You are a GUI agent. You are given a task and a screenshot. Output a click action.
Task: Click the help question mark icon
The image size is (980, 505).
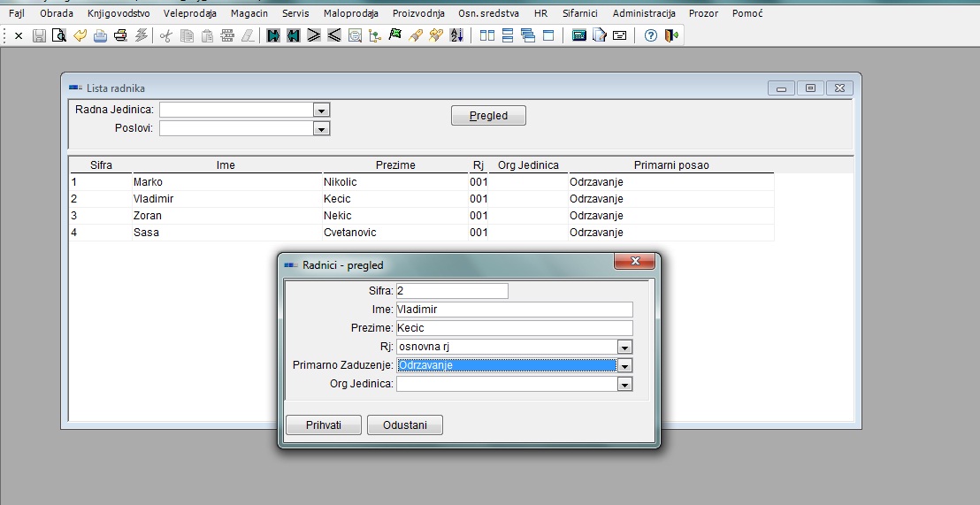(x=651, y=35)
